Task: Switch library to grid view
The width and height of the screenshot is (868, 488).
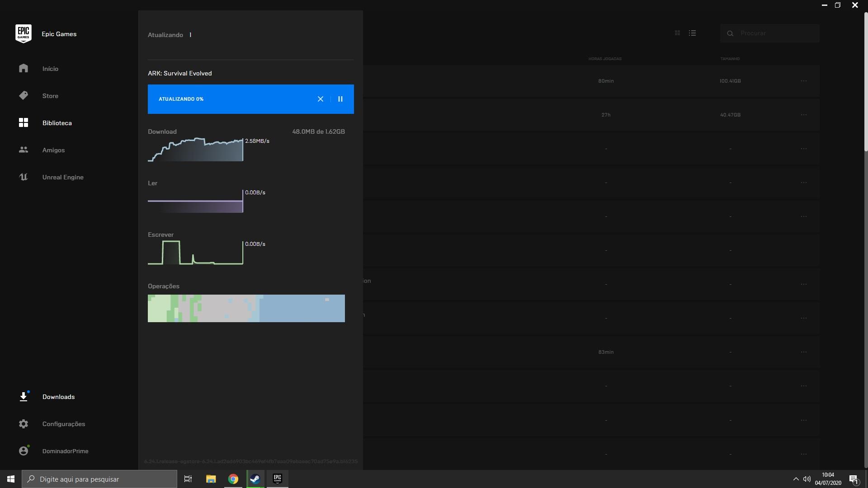Action: coord(677,33)
